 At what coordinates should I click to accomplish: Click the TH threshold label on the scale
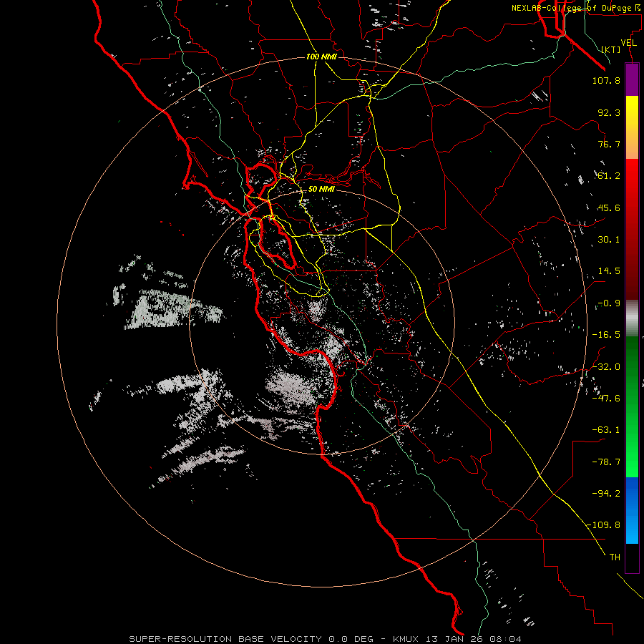(615, 557)
